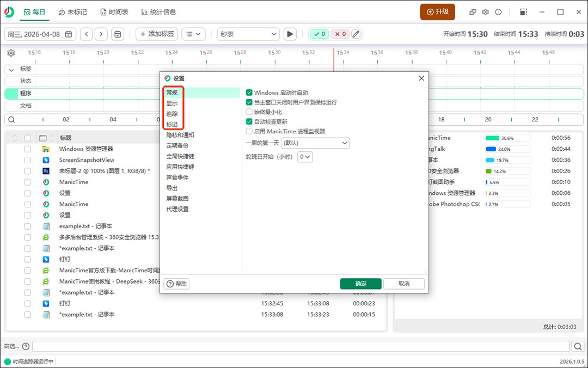Go to the next day arrow
Viewport: 588px width, 368px height.
point(101,34)
